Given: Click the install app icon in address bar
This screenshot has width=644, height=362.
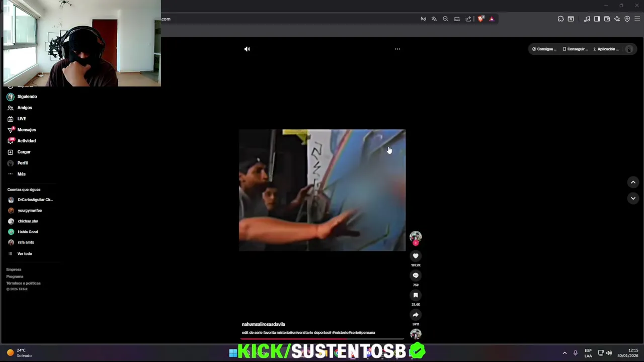Looking at the screenshot, I should point(457,19).
